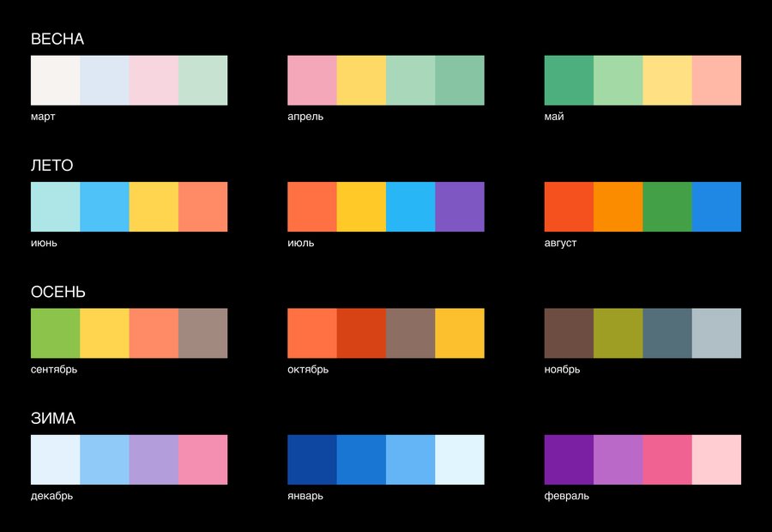The width and height of the screenshot is (772, 532).
Task: Choose the yellow swatch in июнь palette
Action: tap(154, 207)
